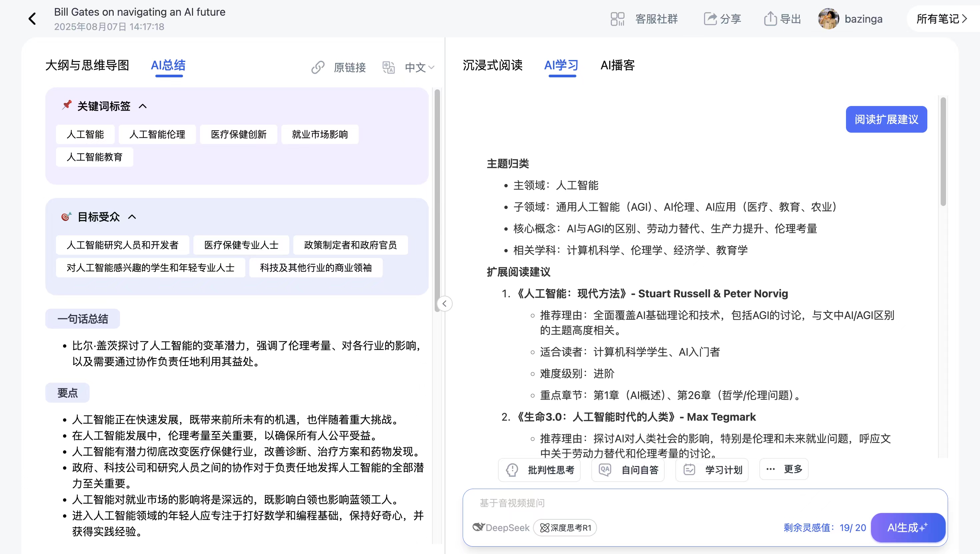The height and width of the screenshot is (554, 980).
Task: Click the timestamp 2025年08月07日 14:17:18
Action: [x=109, y=27]
